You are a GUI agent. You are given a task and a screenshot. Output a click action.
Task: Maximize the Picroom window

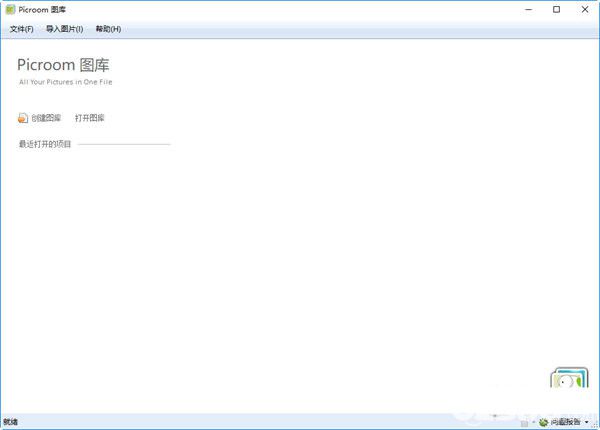(556, 10)
